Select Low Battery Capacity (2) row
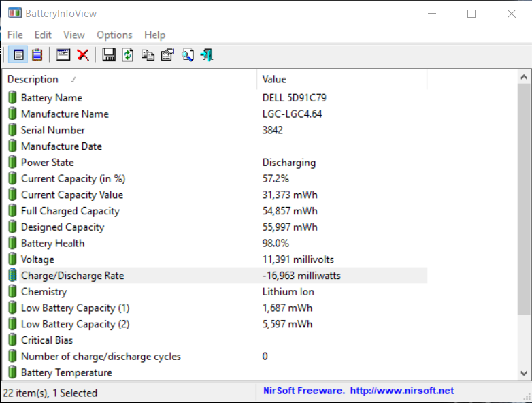This screenshot has height=403, width=532. (215, 324)
